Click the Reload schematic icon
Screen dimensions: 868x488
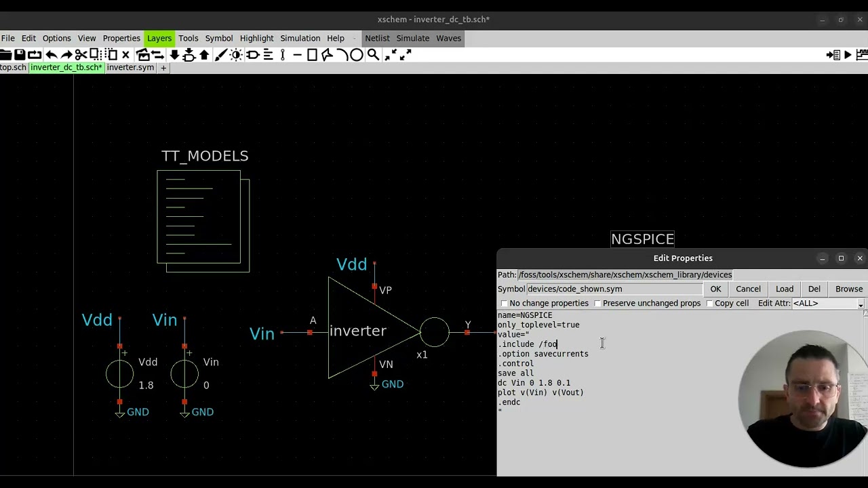tap(35, 55)
